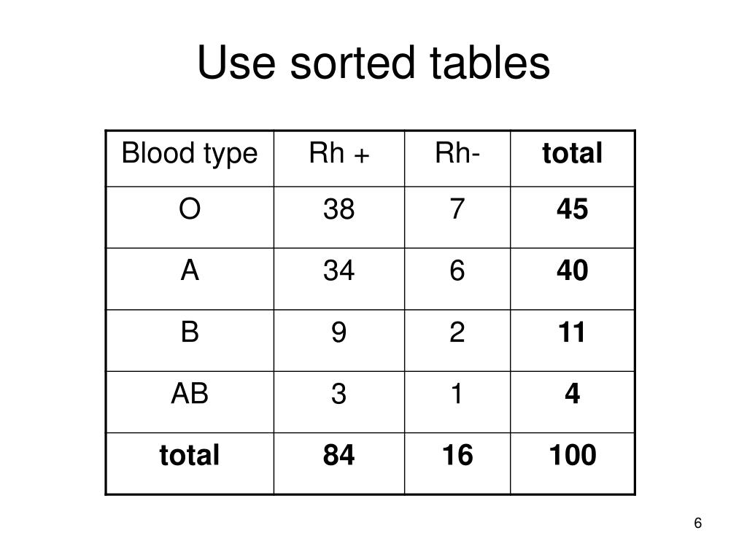
Task: Select the "A" blood type row label
Action: click(190, 271)
